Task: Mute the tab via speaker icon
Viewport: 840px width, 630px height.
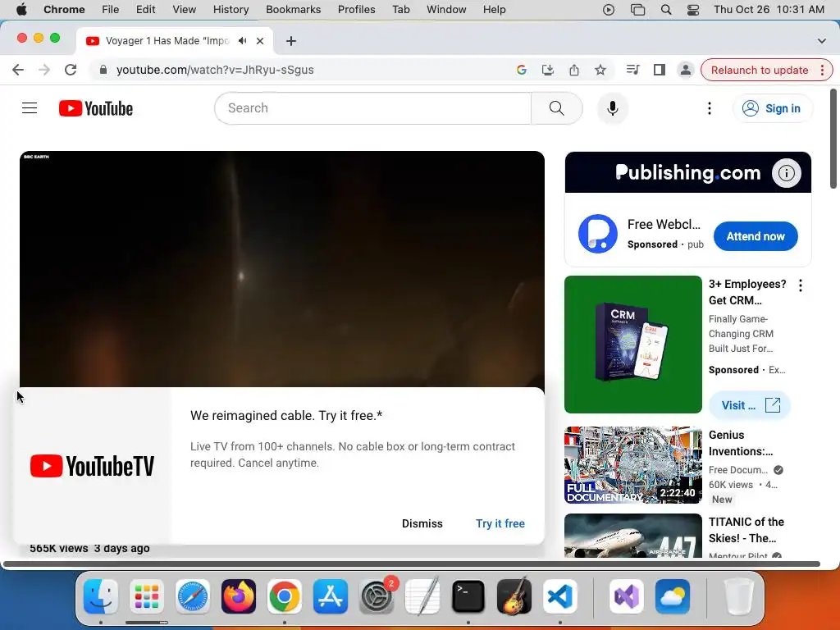Action: pos(243,41)
